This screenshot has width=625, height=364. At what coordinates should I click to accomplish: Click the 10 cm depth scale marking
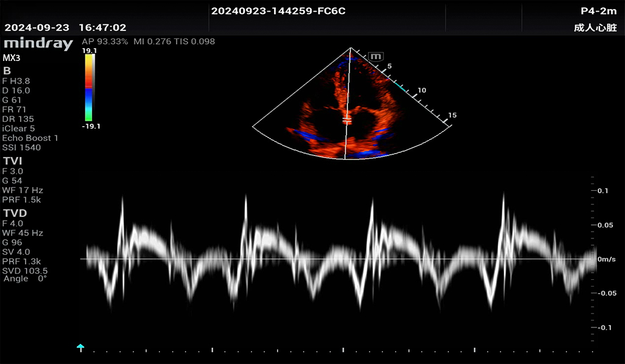[x=421, y=90]
